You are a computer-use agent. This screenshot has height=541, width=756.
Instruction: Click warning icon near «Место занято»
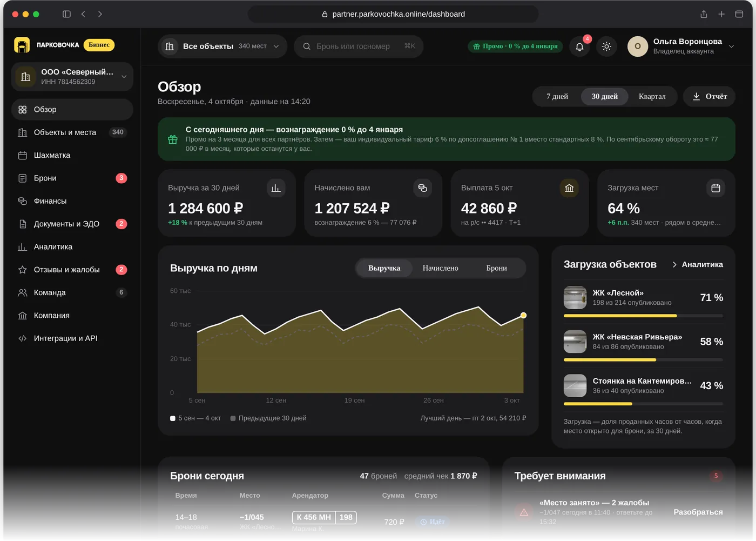coord(524,512)
